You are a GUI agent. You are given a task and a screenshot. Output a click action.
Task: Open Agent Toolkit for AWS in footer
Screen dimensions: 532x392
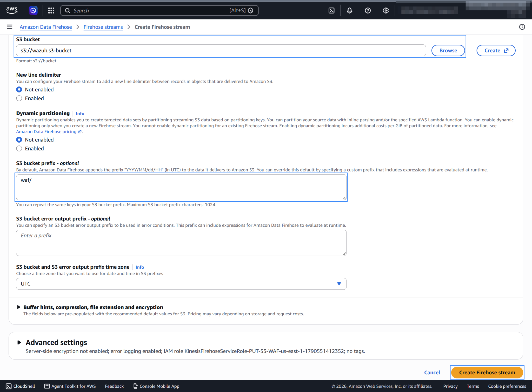(x=70, y=386)
